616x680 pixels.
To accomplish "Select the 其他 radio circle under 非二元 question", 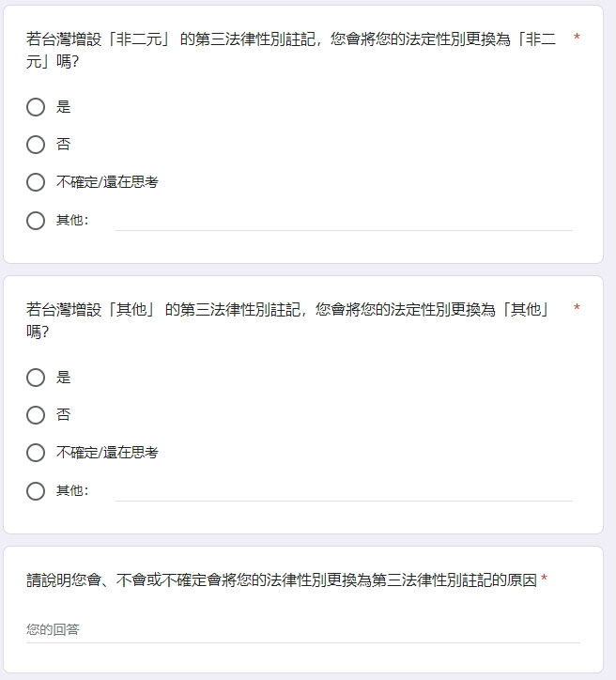I will 36,221.
